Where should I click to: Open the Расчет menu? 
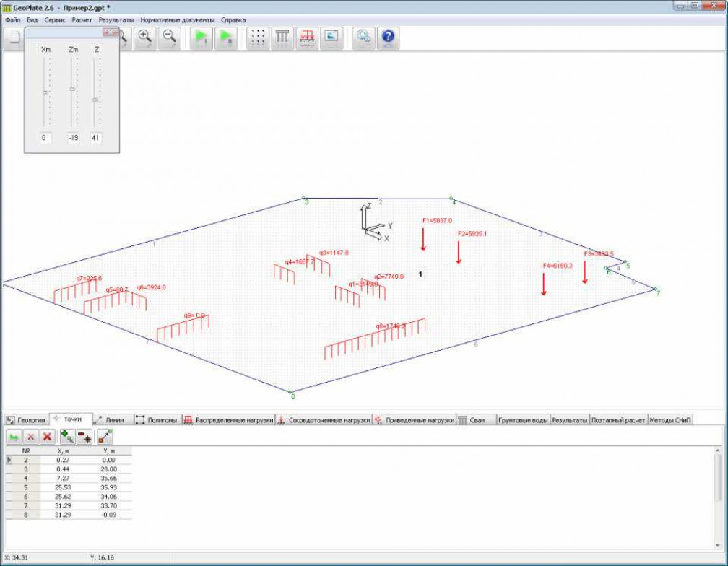coord(82,19)
